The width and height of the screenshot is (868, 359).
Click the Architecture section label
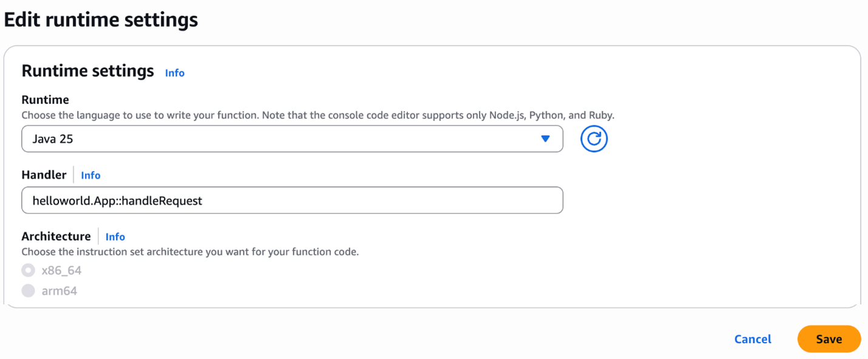tap(56, 237)
